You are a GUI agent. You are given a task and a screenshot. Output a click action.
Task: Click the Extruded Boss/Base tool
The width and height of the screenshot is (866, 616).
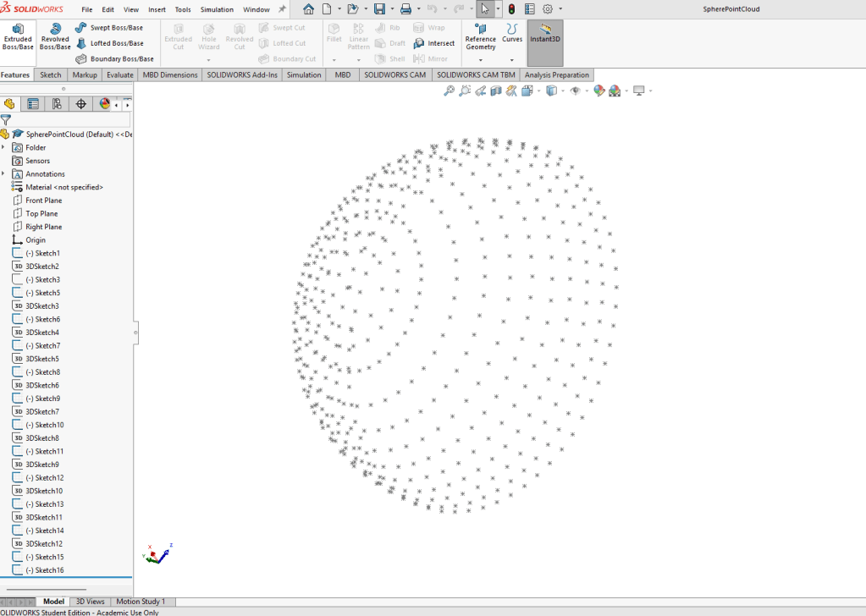(18, 36)
